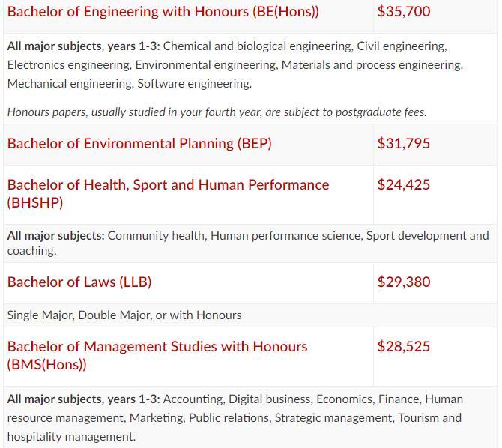Open Bachelor of Health, Sport and Human Performance
This screenshot has width=502, height=448.
[x=168, y=194]
